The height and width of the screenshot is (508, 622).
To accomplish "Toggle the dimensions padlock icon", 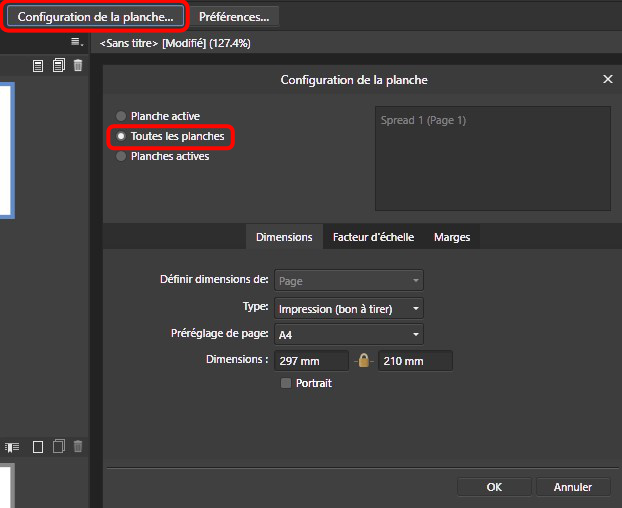I will [363, 361].
